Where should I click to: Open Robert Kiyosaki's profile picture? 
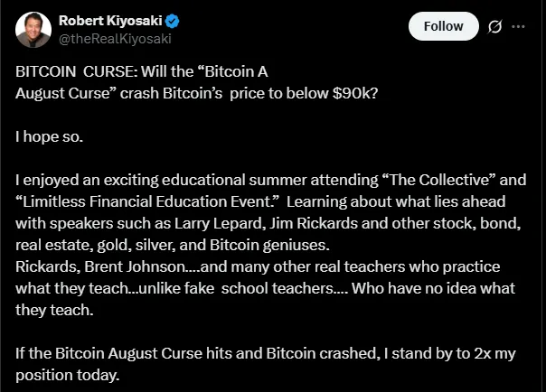tap(33, 29)
